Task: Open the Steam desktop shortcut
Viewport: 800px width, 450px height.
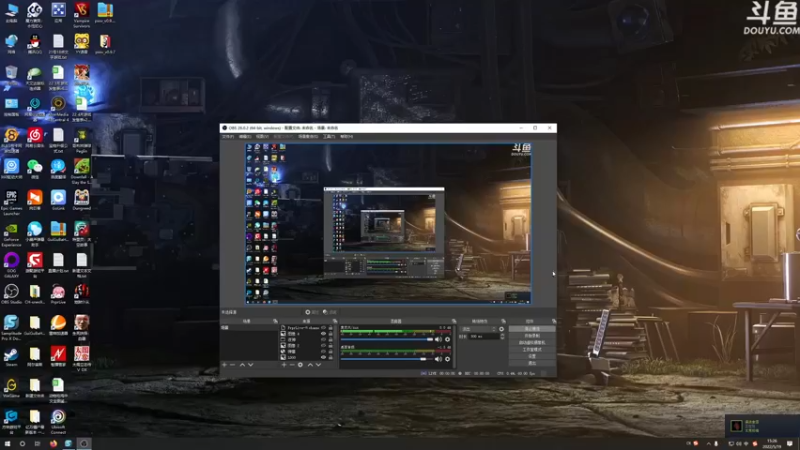Action: pyautogui.click(x=11, y=357)
